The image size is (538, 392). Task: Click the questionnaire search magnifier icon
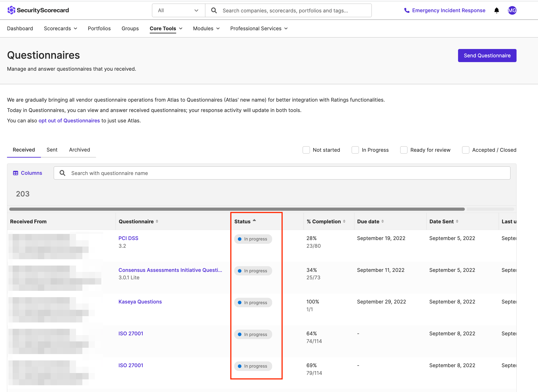pos(62,173)
